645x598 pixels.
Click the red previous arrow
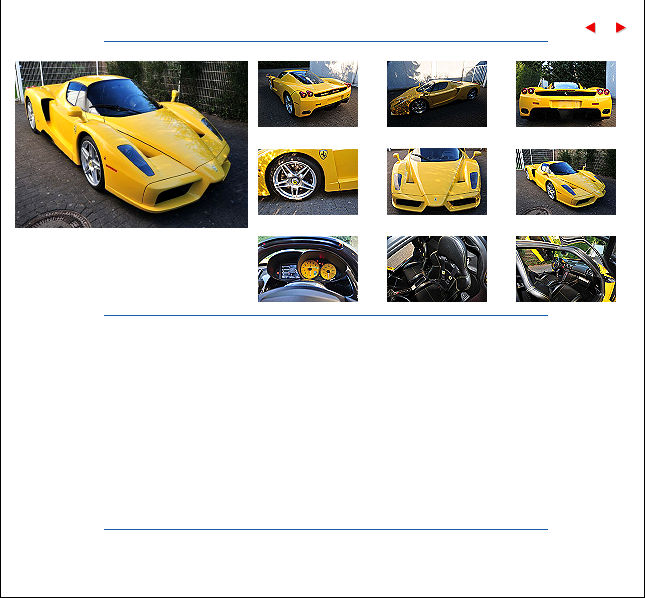(590, 28)
